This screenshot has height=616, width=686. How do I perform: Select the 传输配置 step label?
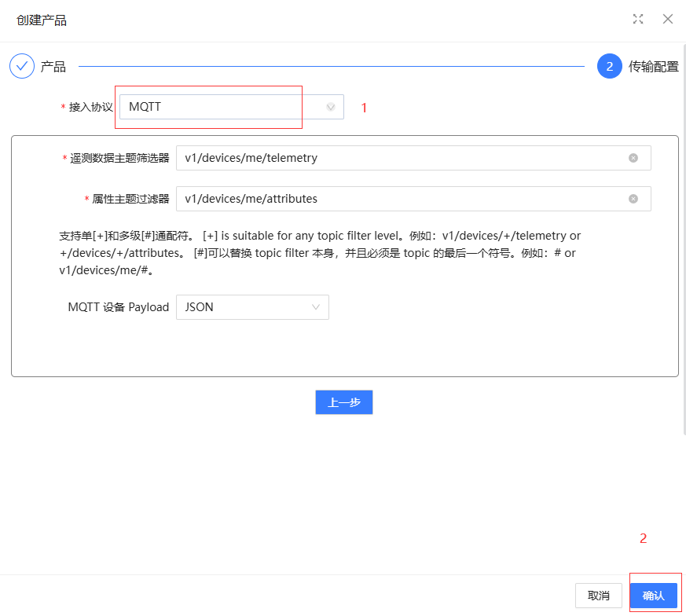(653, 67)
